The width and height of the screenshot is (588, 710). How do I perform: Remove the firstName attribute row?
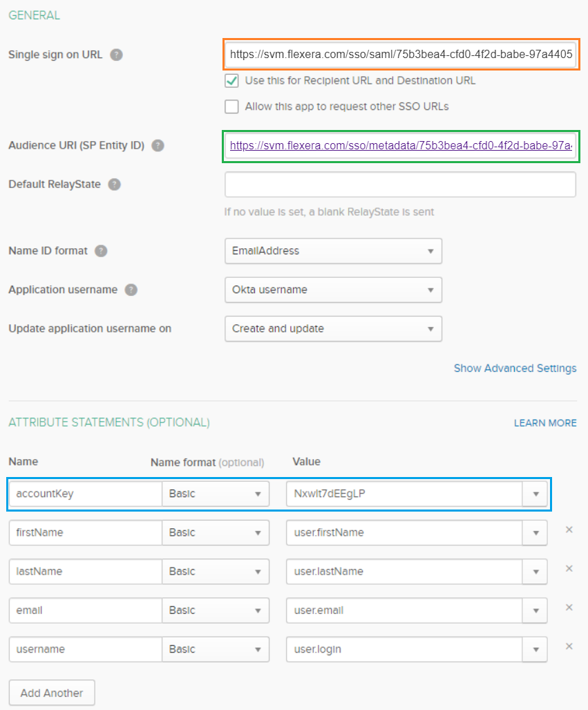569,530
